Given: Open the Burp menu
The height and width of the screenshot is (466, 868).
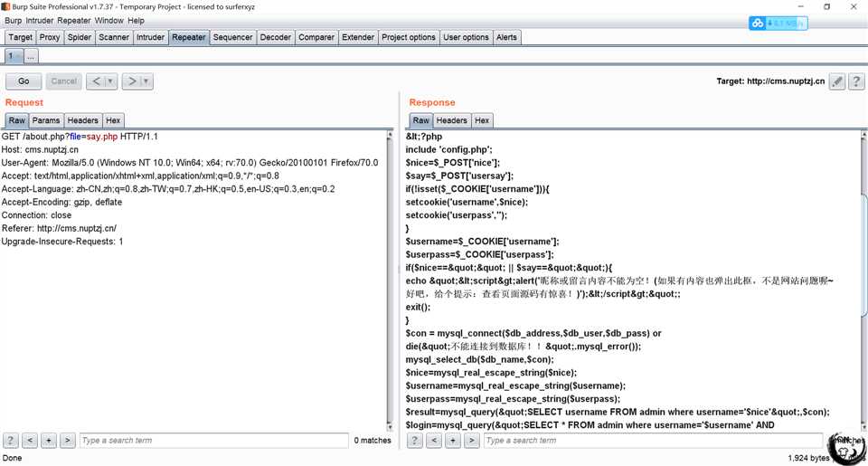Looking at the screenshot, I should tap(14, 21).
